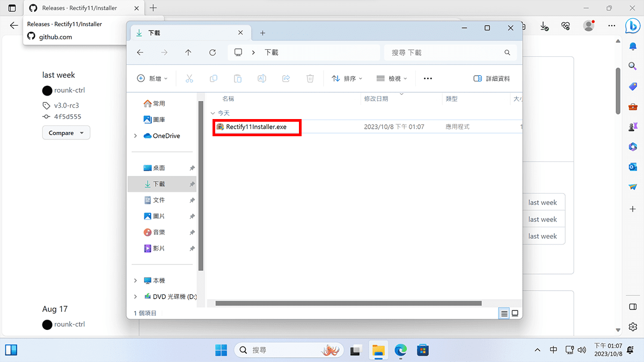Open the 排序 sort dropdown
The width and height of the screenshot is (644, 362).
(x=347, y=78)
